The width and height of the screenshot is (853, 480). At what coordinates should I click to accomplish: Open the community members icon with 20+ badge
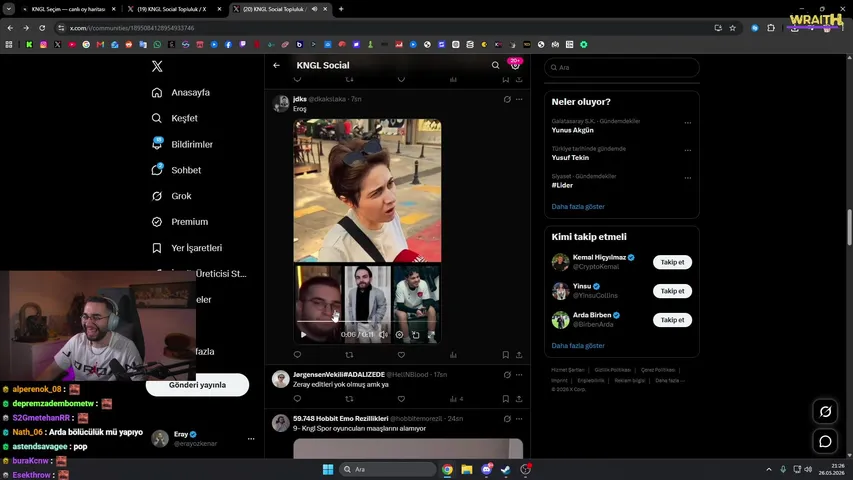point(515,65)
